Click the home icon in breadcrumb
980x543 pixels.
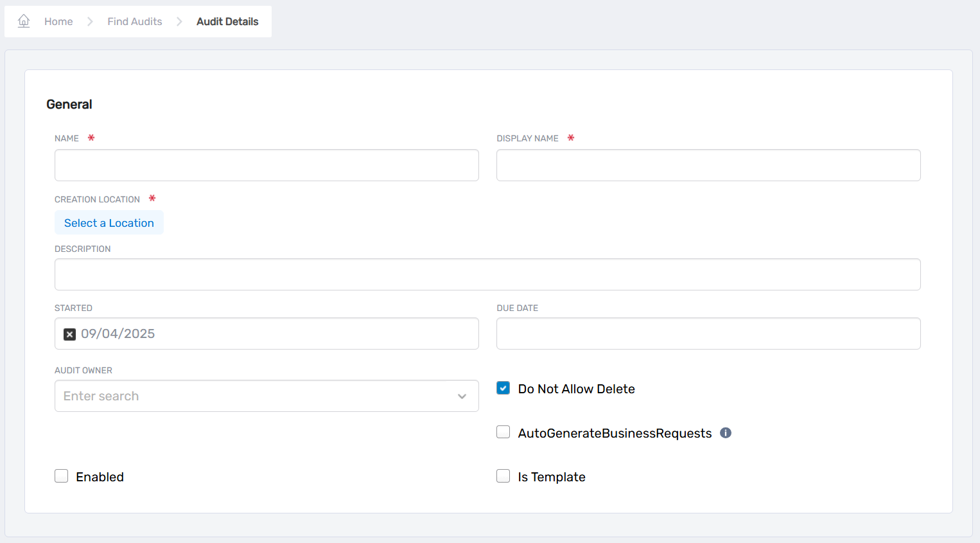[x=24, y=21]
